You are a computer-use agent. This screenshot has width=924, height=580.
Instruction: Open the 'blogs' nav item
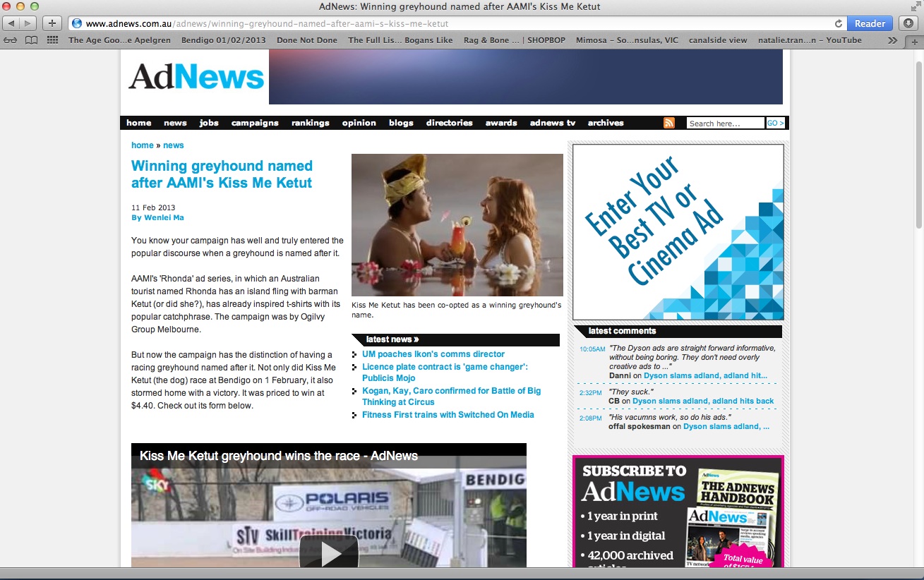click(401, 123)
